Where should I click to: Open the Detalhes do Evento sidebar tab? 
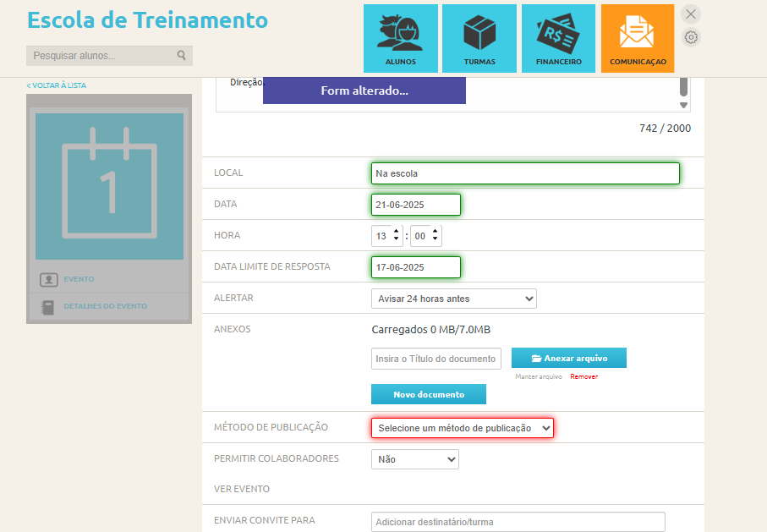pos(105,306)
